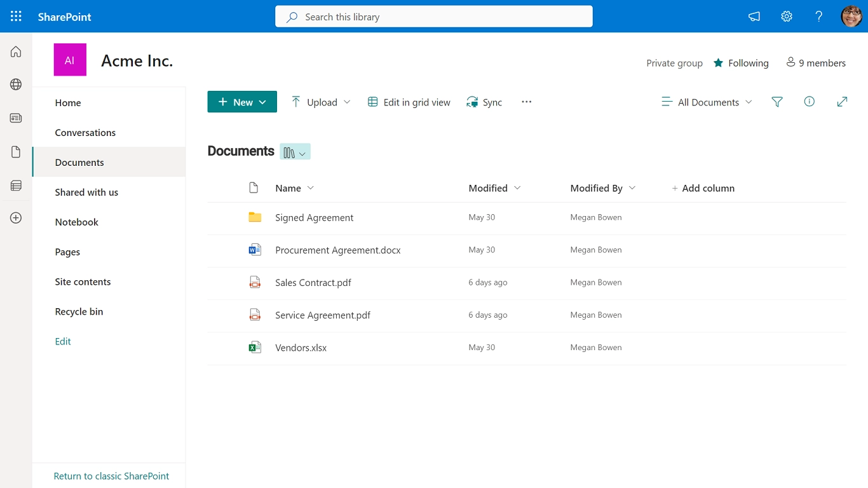Click Edit in grid view
This screenshot has height=488, width=868.
tap(409, 102)
